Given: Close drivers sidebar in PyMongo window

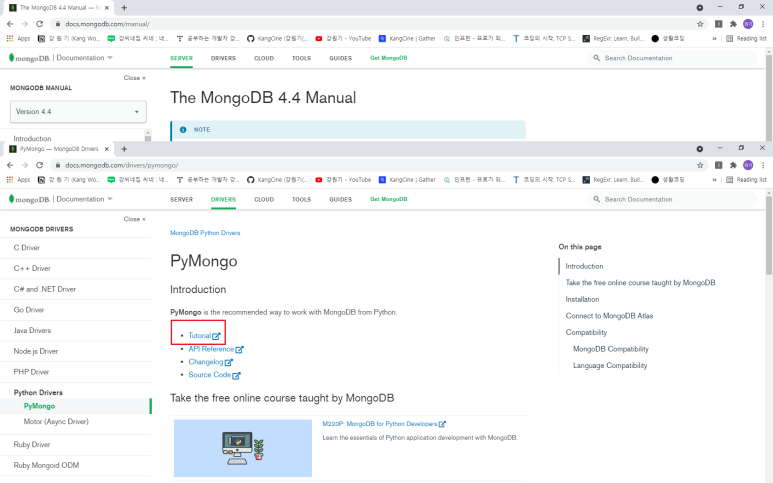Looking at the screenshot, I should coord(135,219).
